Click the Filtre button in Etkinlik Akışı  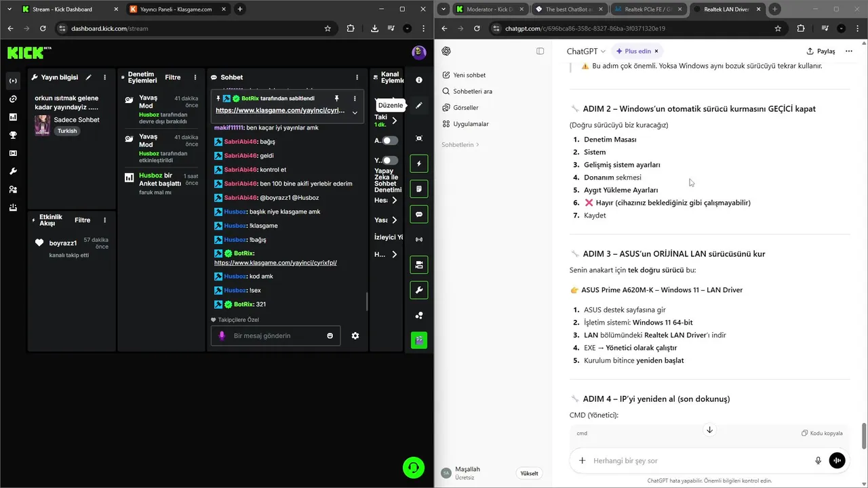[x=83, y=220]
